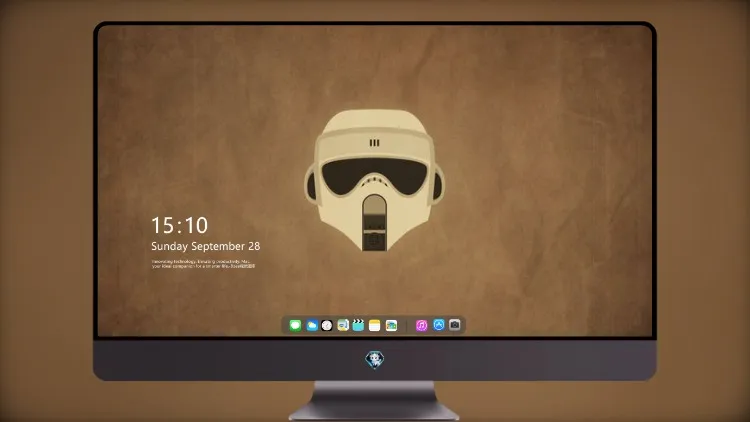Click the scout trooper helmet wallpaper image
The width and height of the screenshot is (750, 422).
click(x=375, y=180)
